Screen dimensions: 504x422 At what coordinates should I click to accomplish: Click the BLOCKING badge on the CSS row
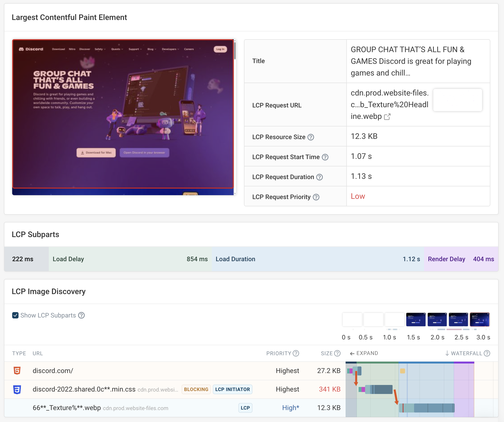196,389
